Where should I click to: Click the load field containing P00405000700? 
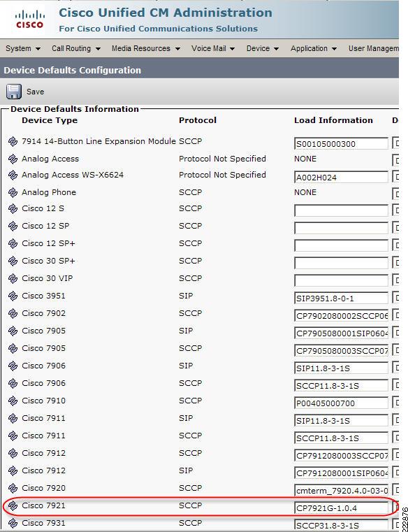pyautogui.click(x=341, y=403)
